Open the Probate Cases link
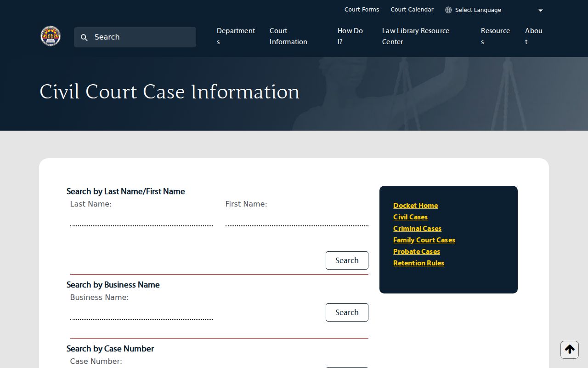The height and width of the screenshot is (368, 588). point(417,252)
